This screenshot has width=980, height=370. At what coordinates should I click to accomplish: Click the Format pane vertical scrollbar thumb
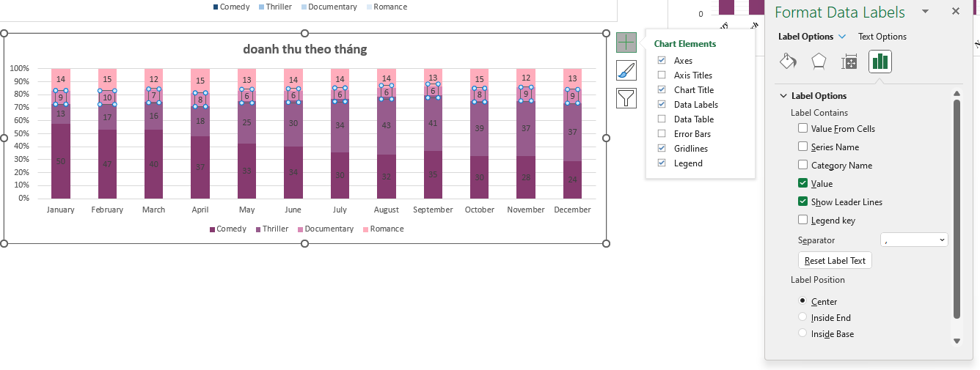957,209
